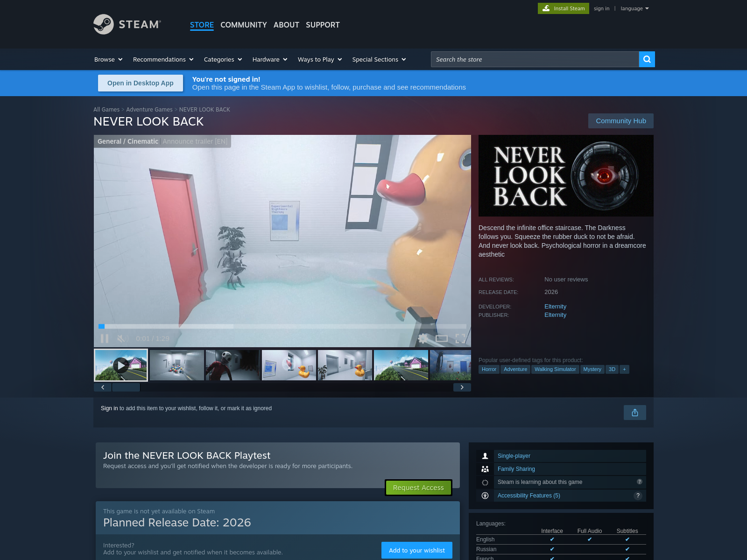Open publisher Elternity link
747x560 pixels.
point(555,315)
